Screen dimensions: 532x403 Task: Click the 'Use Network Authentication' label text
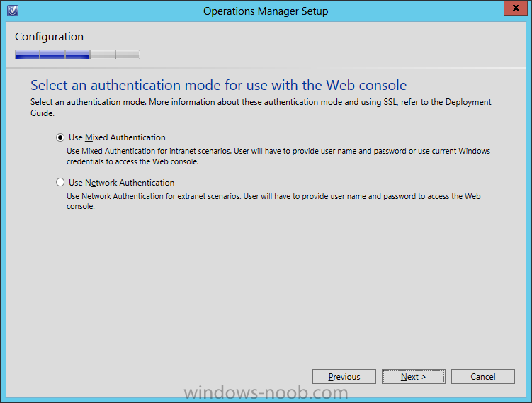121,183
